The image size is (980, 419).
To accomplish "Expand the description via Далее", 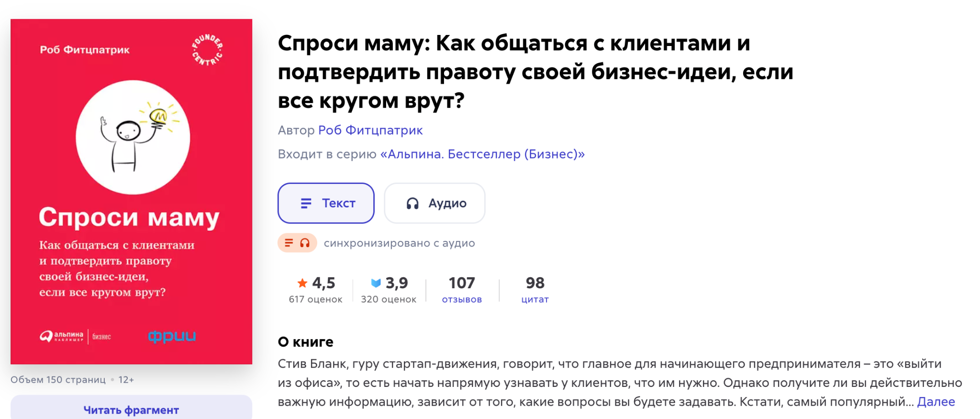I will pos(935,402).
